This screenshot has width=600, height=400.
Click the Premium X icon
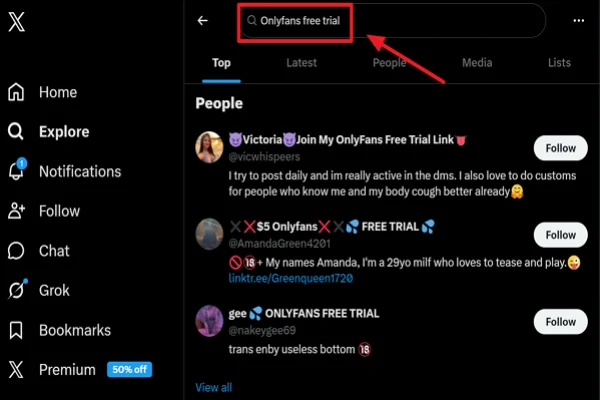[x=16, y=370]
